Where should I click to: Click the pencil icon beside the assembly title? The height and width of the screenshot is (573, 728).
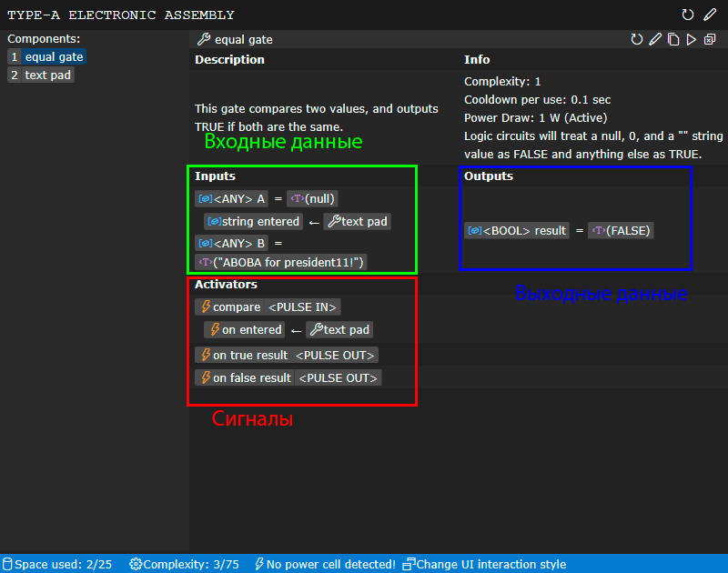[710, 15]
